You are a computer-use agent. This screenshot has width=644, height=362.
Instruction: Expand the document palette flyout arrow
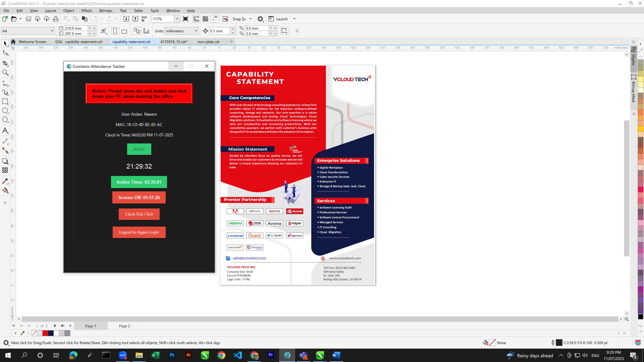coord(15,333)
